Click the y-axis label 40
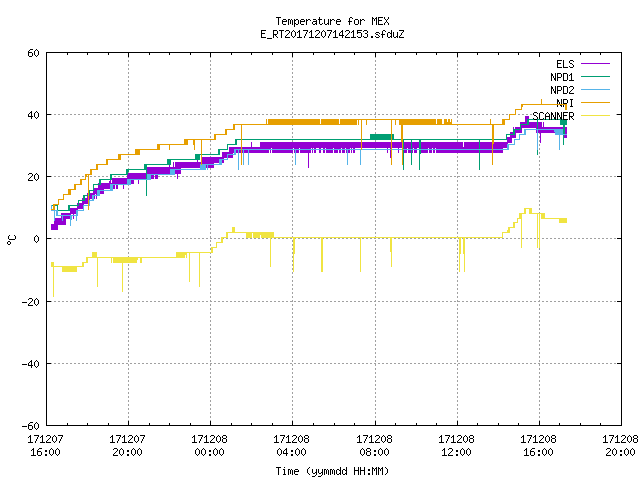Screen dimensions: 640x480 click(33, 115)
